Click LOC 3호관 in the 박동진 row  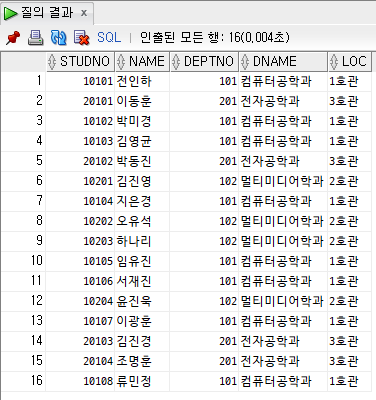click(350, 161)
